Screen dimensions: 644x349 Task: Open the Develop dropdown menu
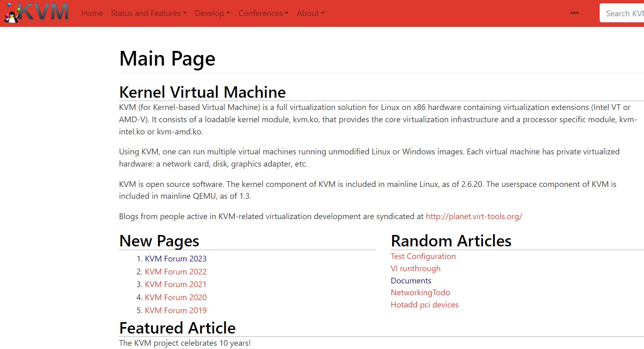point(212,13)
